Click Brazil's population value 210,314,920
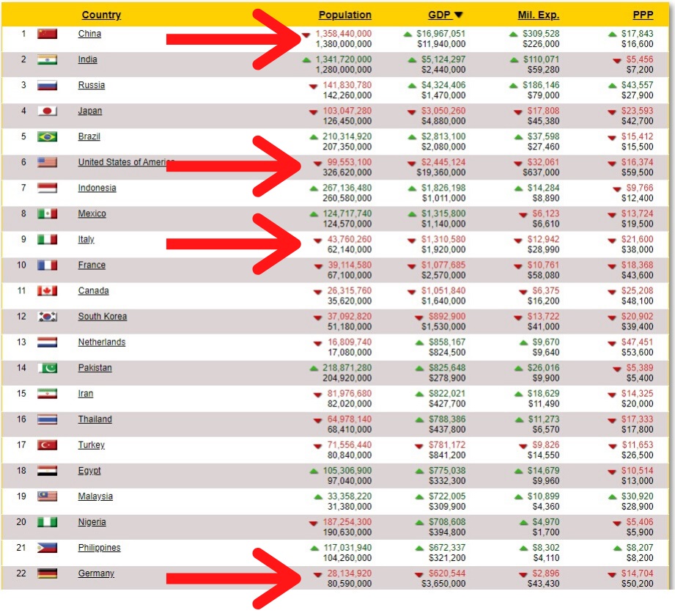This screenshot has width=675, height=616. 347,136
